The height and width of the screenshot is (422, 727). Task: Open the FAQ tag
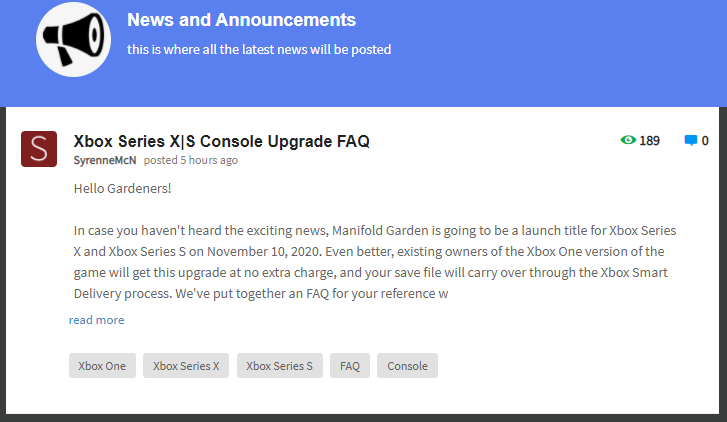click(350, 366)
